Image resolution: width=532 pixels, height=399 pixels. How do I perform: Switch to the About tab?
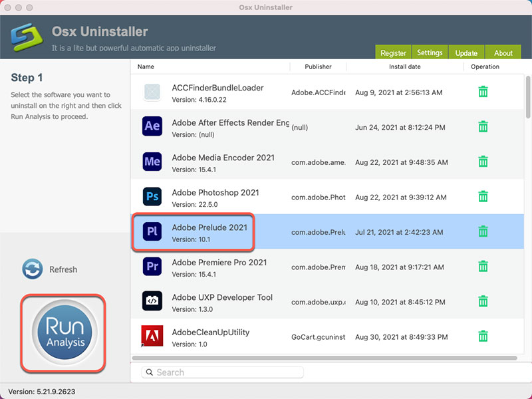click(x=503, y=52)
